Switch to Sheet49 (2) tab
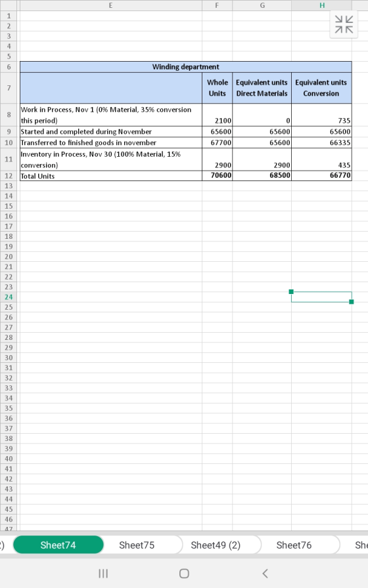This screenshot has width=368, height=588. tap(216, 545)
